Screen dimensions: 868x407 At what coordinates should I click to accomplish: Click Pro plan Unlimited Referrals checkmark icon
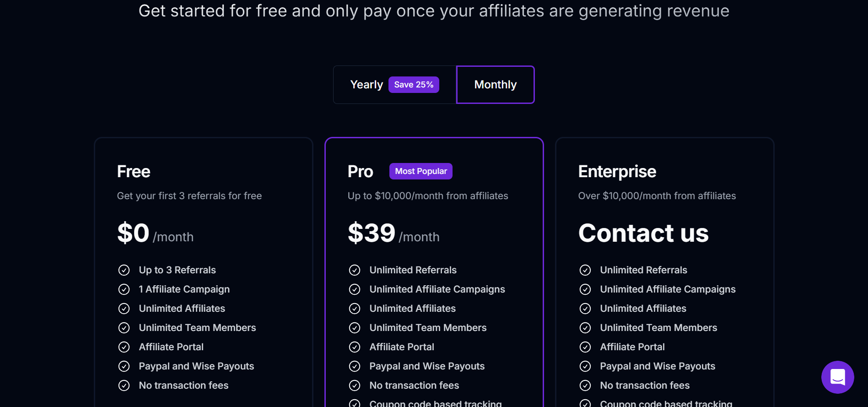355,270
